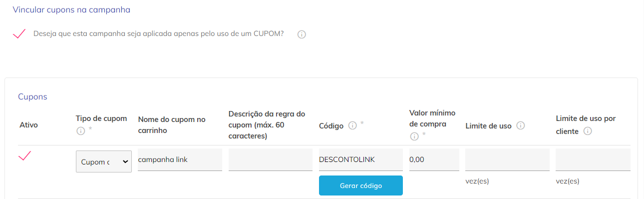Untick the coupon-only campaign checkmark
The width and height of the screenshot is (644, 199).
point(19,34)
